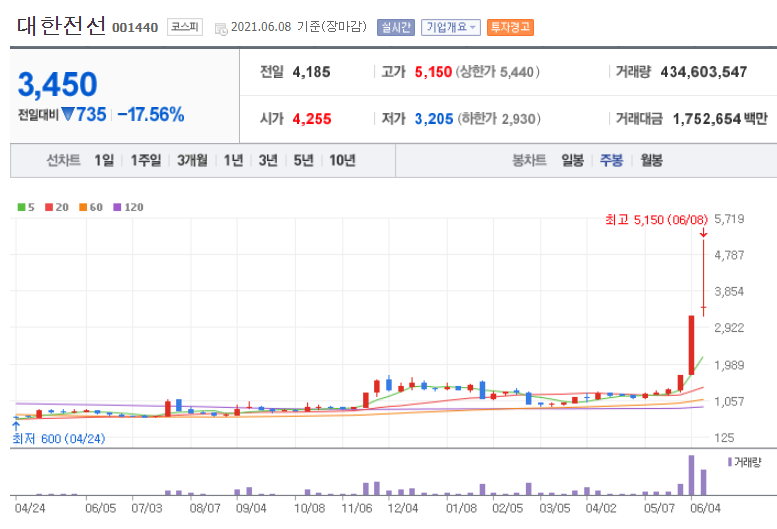Click the red 20-period moving average swatch
The height and width of the screenshot is (529, 777).
tap(49, 207)
